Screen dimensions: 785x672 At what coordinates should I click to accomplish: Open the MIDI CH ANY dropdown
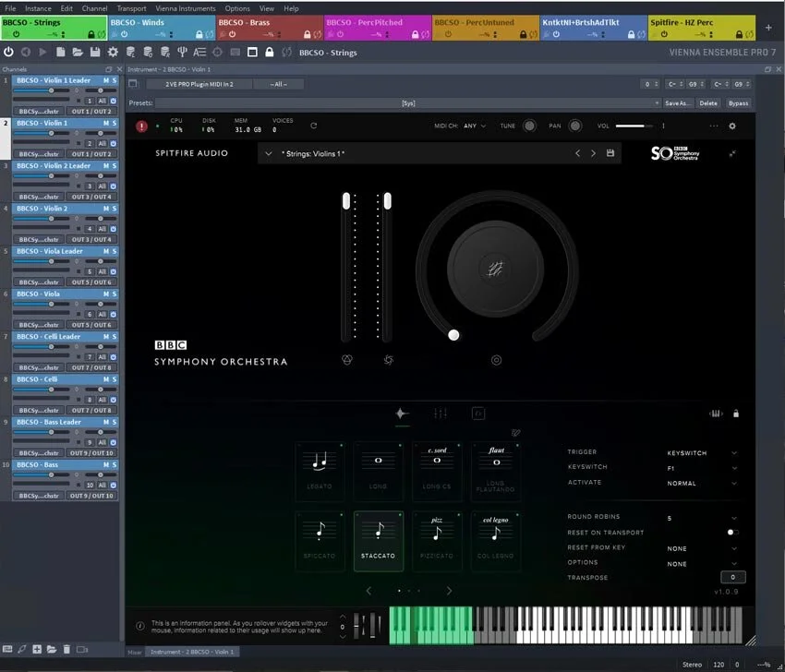coord(475,126)
